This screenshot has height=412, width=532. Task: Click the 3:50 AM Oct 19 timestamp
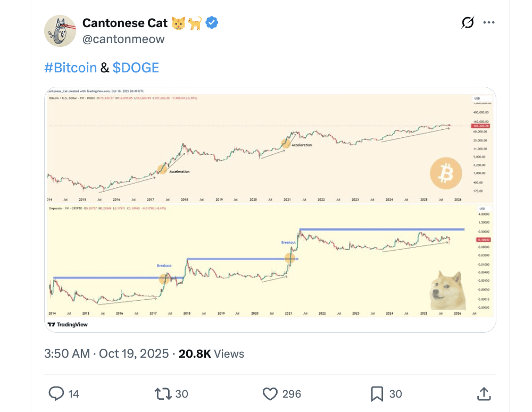pos(106,353)
